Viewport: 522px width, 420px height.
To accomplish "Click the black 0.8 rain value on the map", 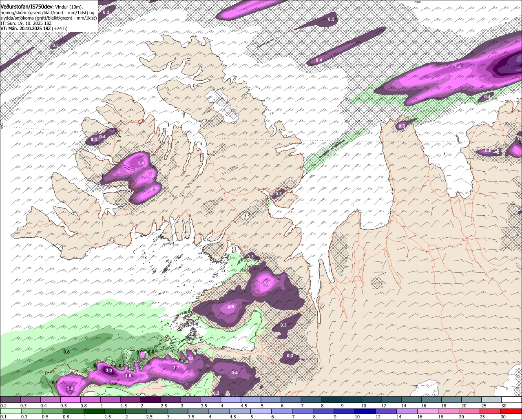I will (66, 351).
